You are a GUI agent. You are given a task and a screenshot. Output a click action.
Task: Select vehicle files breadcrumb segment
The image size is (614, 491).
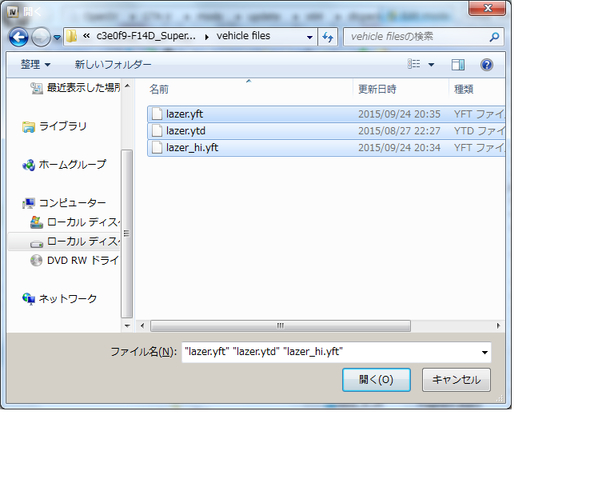[243, 36]
